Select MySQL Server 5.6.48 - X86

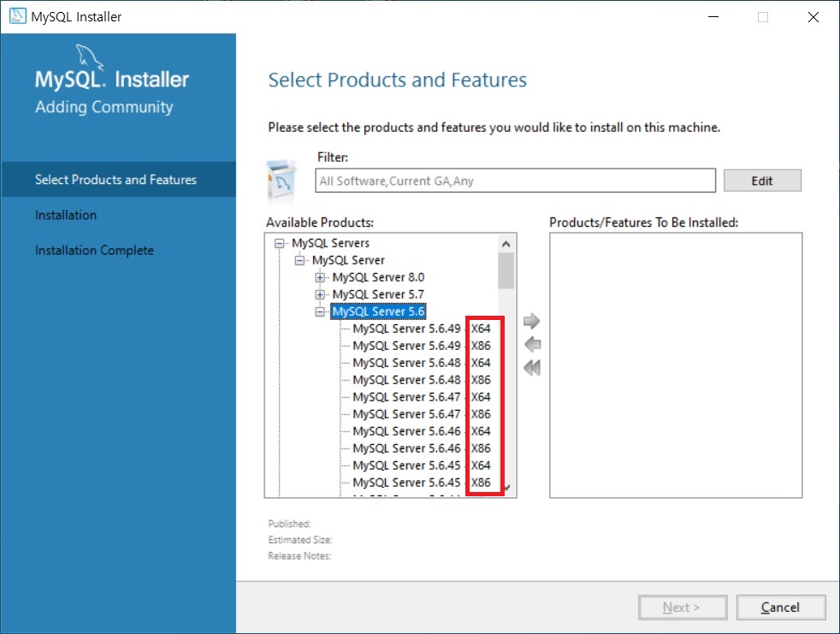422,380
